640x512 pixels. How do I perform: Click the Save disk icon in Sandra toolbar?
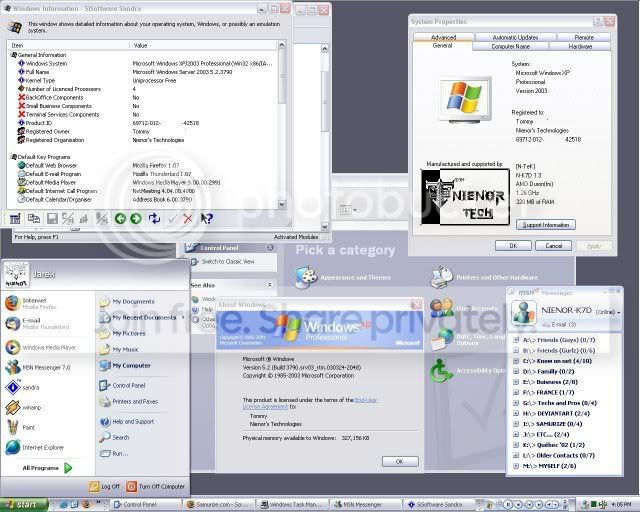52,219
